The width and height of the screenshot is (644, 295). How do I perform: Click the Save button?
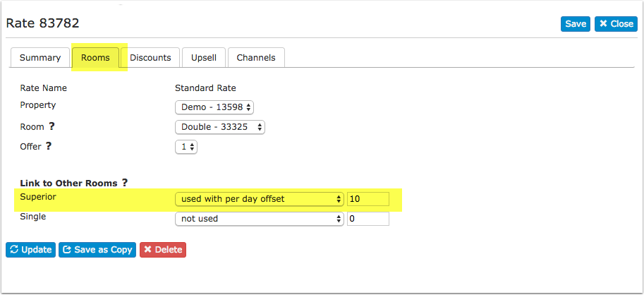[x=576, y=24]
